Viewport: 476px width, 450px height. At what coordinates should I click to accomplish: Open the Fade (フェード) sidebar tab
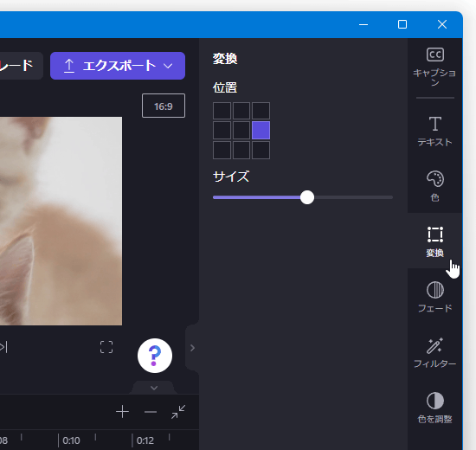(434, 297)
